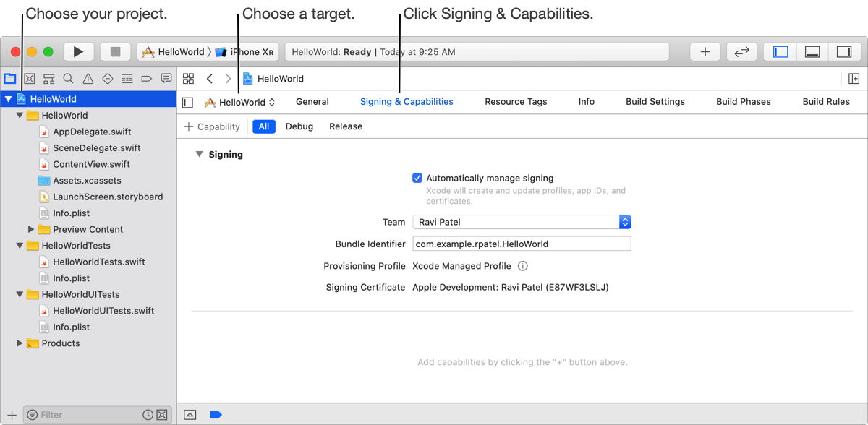Open the Build Phases tab

click(744, 102)
